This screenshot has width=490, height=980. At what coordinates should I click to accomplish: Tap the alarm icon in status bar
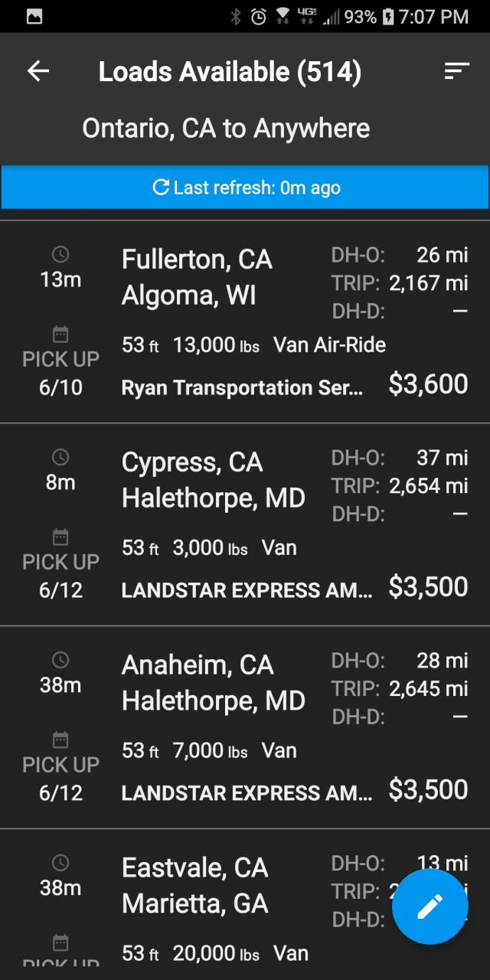tap(259, 16)
